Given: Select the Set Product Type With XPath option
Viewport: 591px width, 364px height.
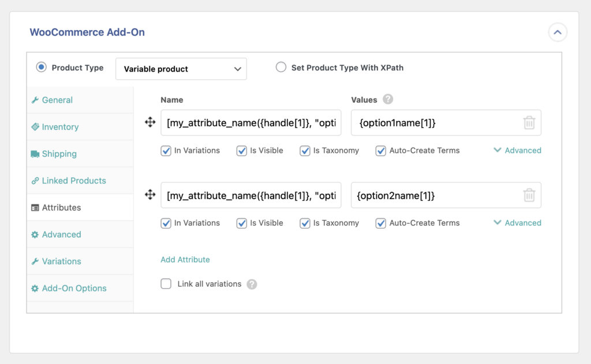Looking at the screenshot, I should [281, 66].
